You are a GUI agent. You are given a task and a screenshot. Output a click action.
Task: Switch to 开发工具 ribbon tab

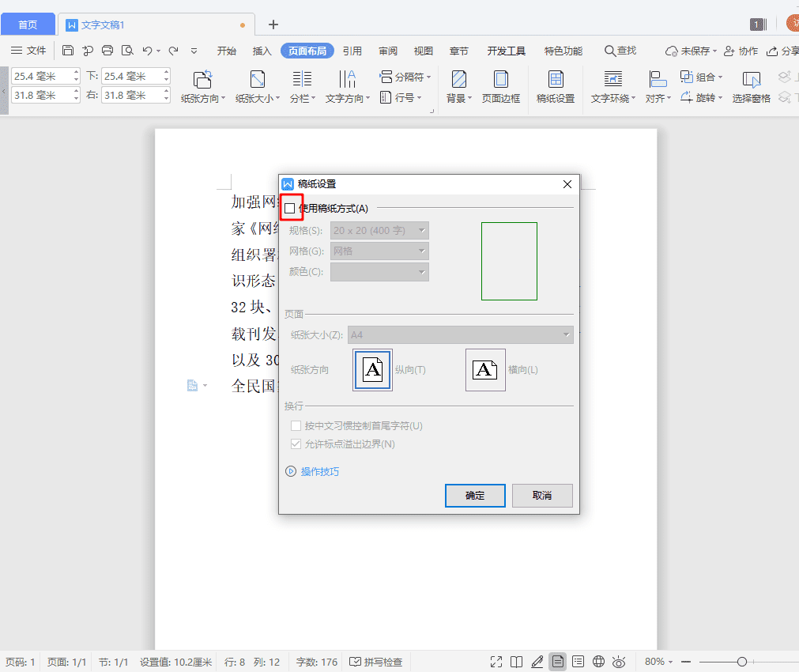tap(506, 51)
